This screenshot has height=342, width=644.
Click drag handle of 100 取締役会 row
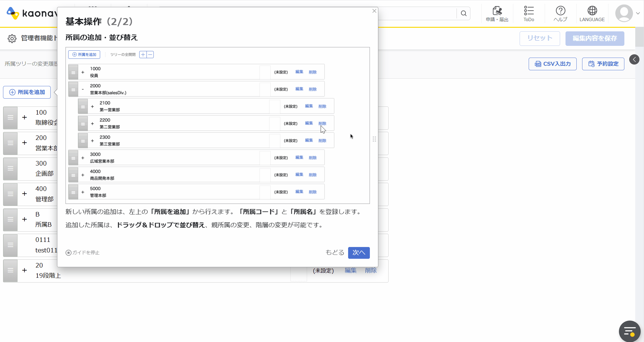[x=10, y=118]
